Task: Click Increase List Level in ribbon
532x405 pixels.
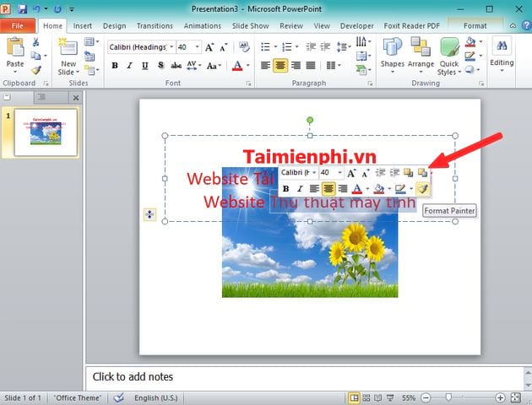Action: [x=325, y=46]
